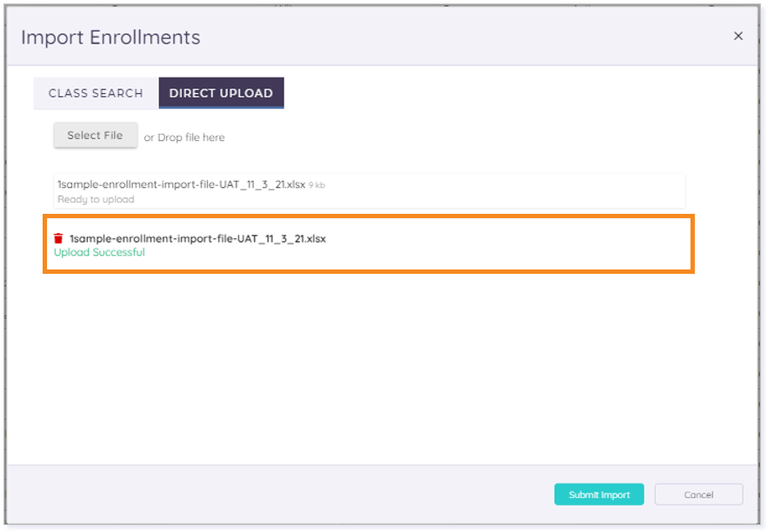Viewport: 767px width, 532px height.
Task: Click the blank footer area left of Submit Import
Action: pyautogui.click(x=279, y=495)
